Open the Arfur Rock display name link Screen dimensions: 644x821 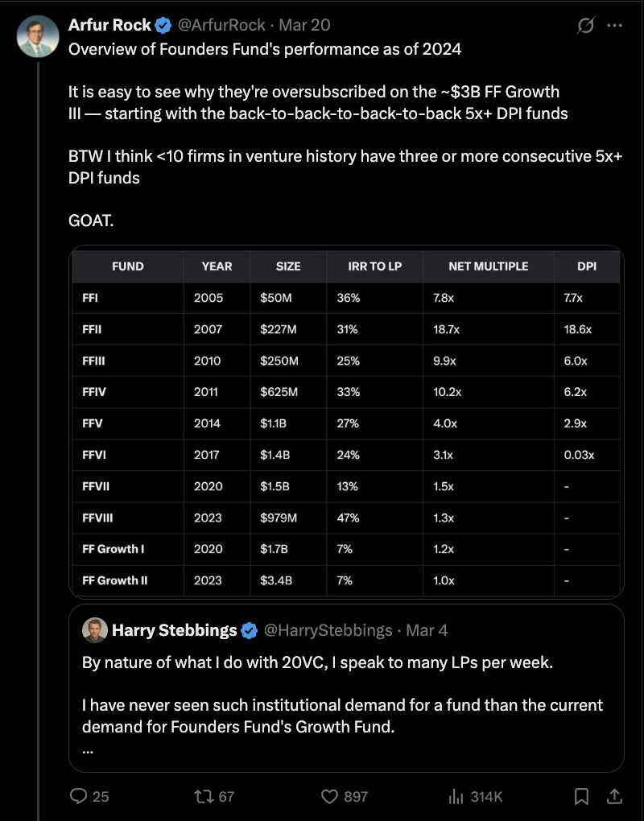click(109, 25)
